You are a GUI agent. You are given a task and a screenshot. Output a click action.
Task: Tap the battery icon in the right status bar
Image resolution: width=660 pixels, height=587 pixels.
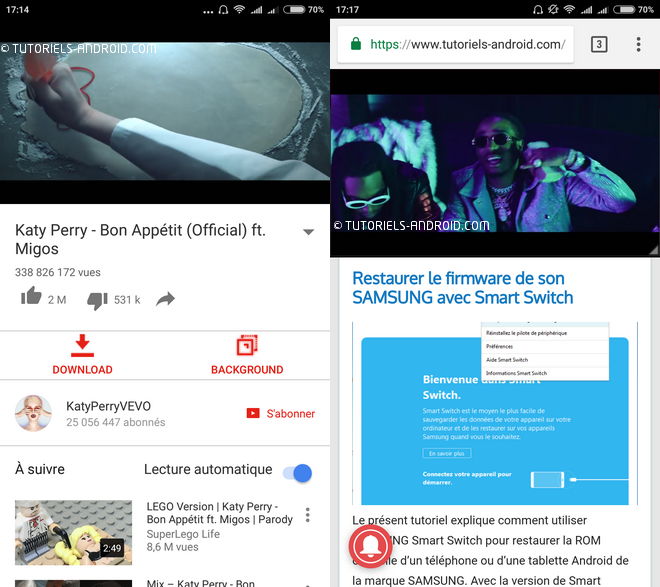click(623, 9)
